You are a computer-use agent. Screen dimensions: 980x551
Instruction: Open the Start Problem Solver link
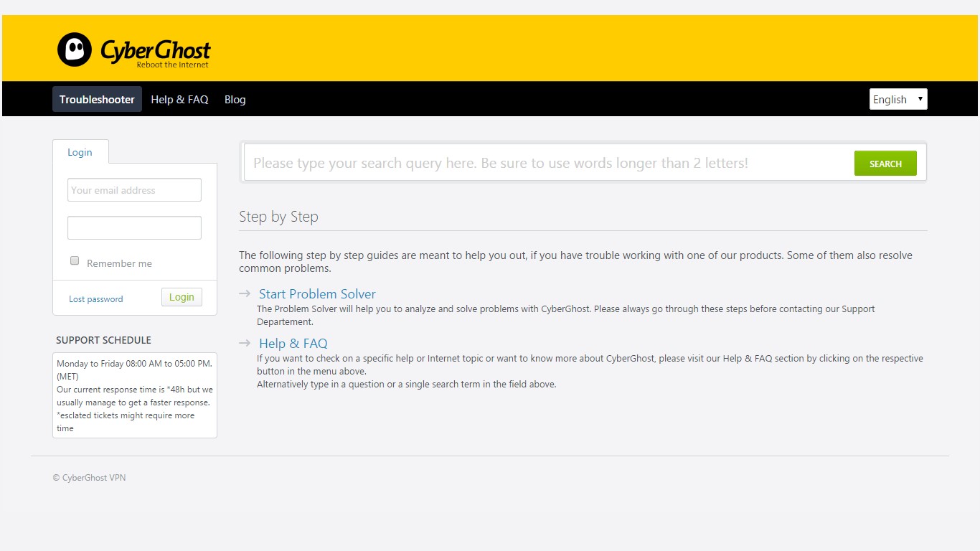click(317, 293)
